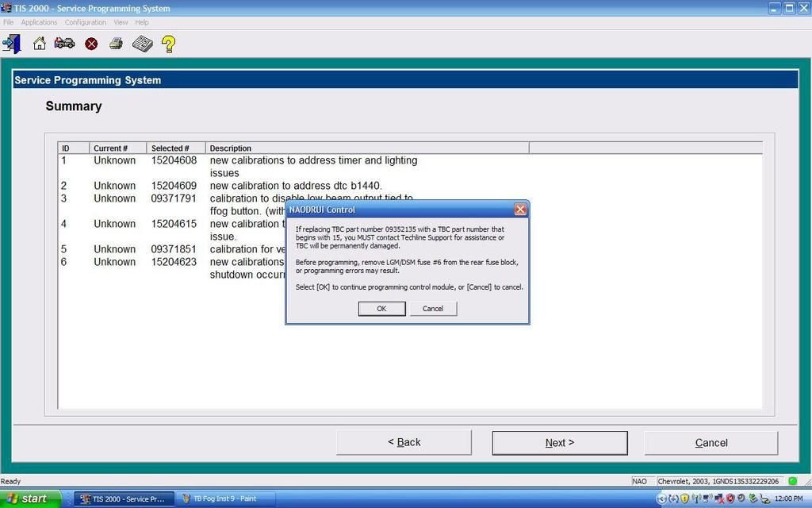The width and height of the screenshot is (812, 508).
Task: Switch to TIS 2000 taskbar button
Action: coord(123,498)
